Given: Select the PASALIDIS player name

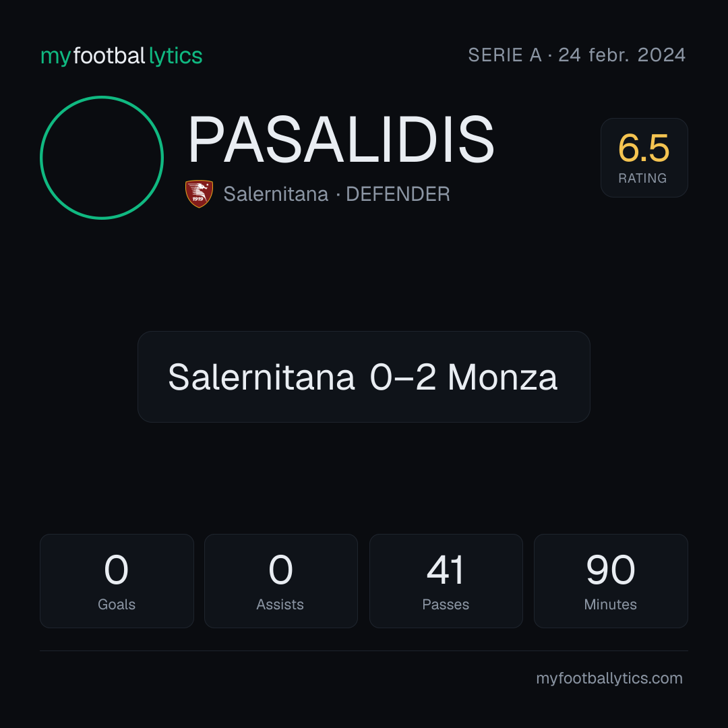Looking at the screenshot, I should (x=341, y=140).
